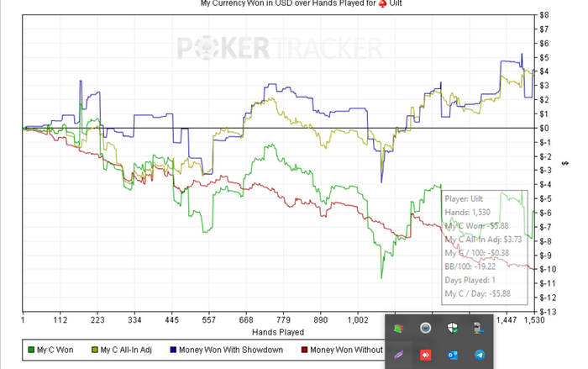This screenshot has height=369, width=588.
Task: Click the $8 y-axis label
Action: click(x=544, y=15)
